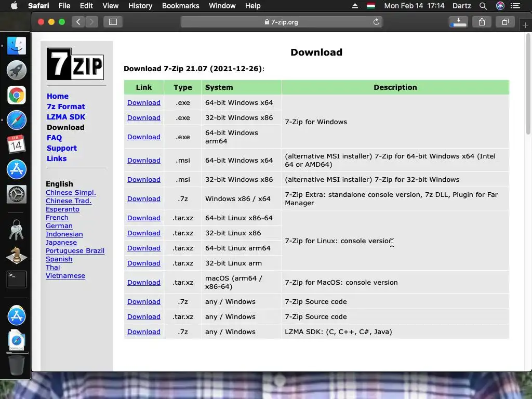Reload the 7-zip.org page
Viewport: 532px width, 399px height.
click(376, 22)
